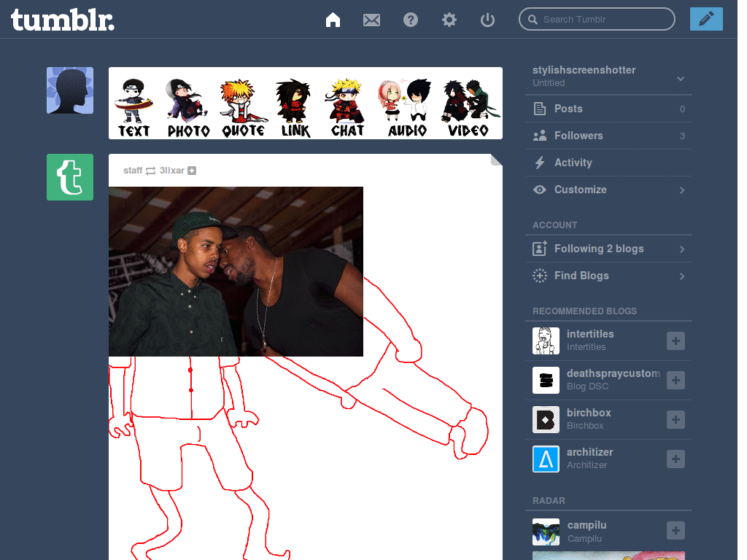Follow architizer with plus button

point(676,459)
